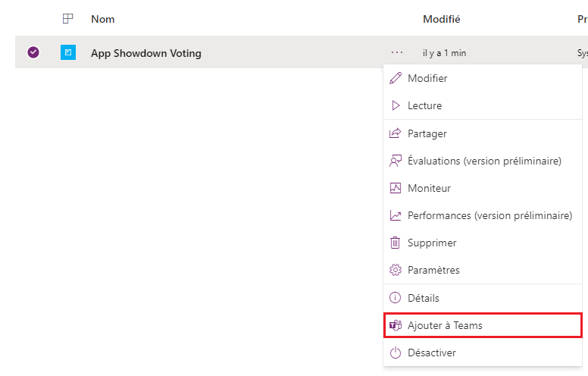588x376 pixels.
Task: Select Détails menu entry
Action: coord(423,298)
